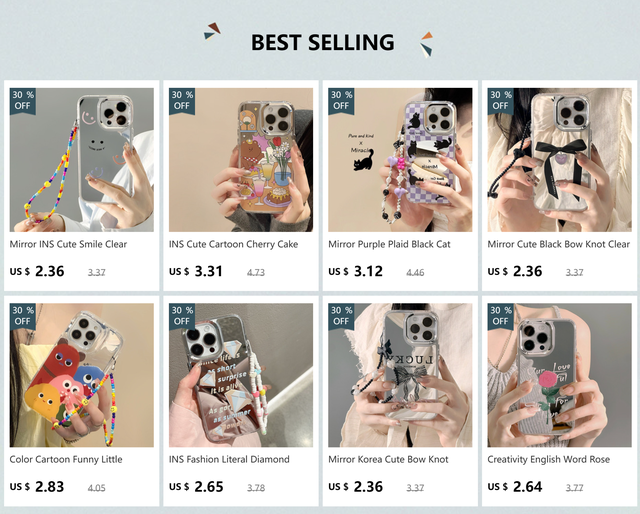Open the English Word Rose case photo

pos(559,375)
